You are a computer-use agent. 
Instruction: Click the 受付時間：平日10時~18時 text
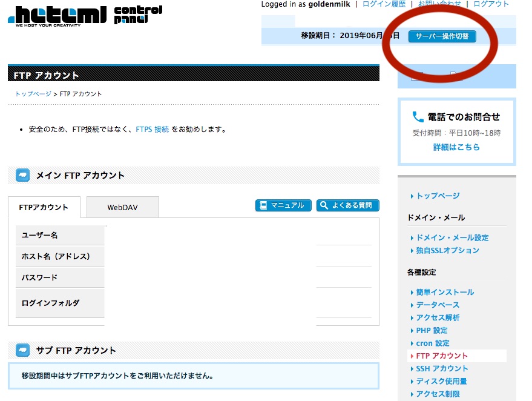tap(456, 133)
